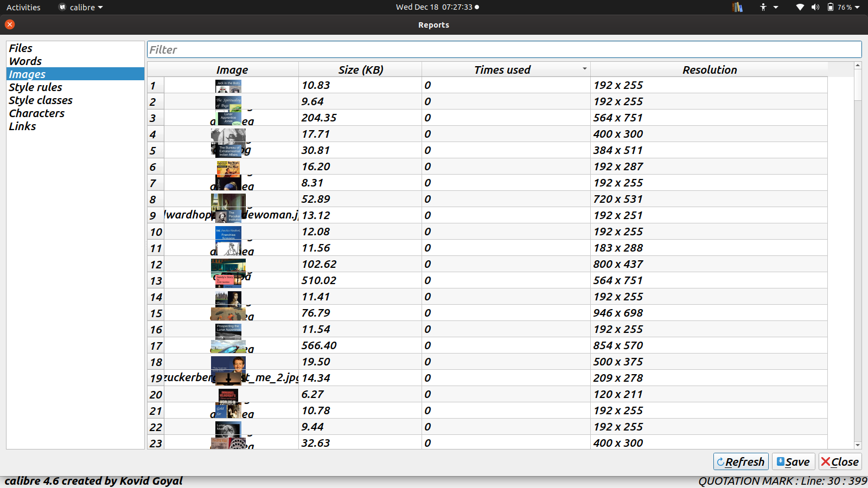Select the thumbnail in the 102.62 KB row

pos(228,264)
